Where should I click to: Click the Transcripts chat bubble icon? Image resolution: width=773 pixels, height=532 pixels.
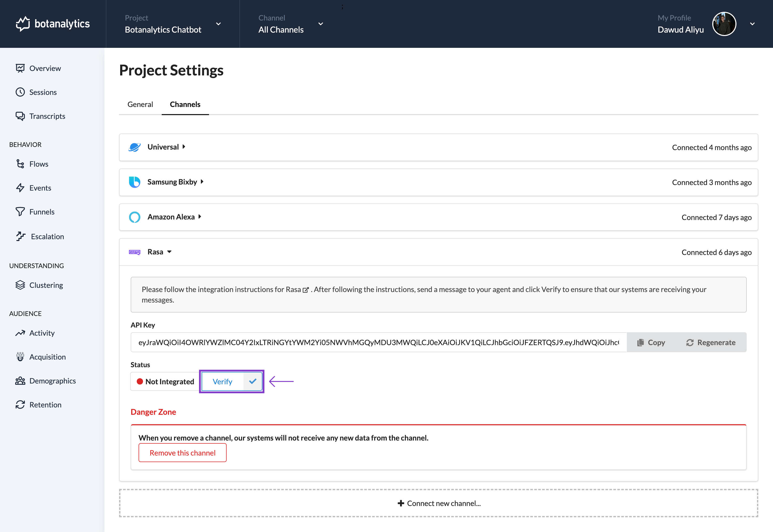[20, 116]
